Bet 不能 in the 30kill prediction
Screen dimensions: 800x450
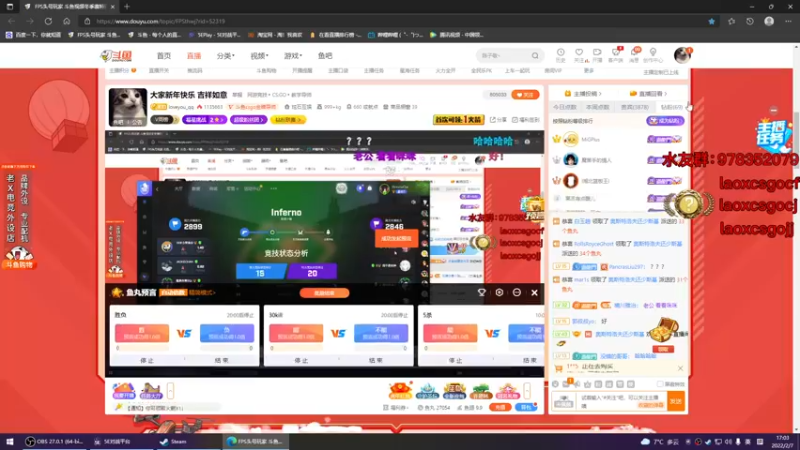(x=381, y=333)
